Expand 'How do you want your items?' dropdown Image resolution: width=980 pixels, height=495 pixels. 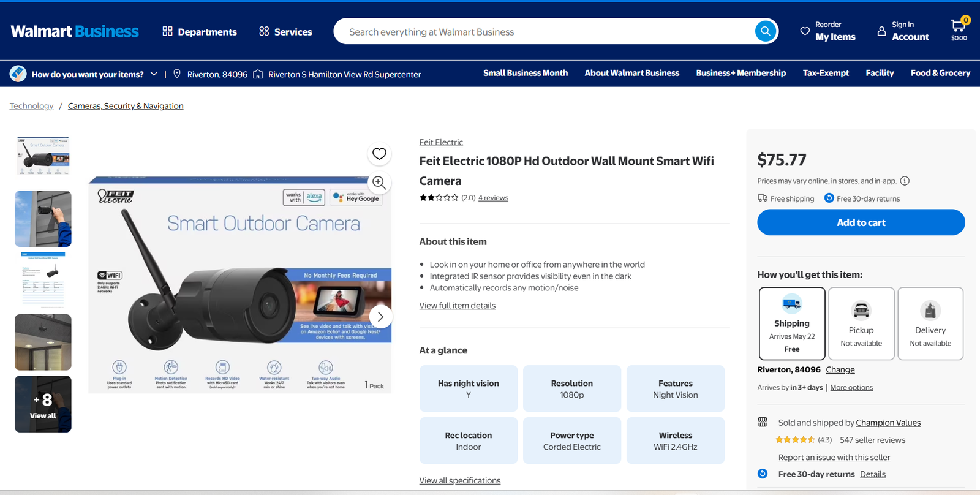tap(84, 74)
